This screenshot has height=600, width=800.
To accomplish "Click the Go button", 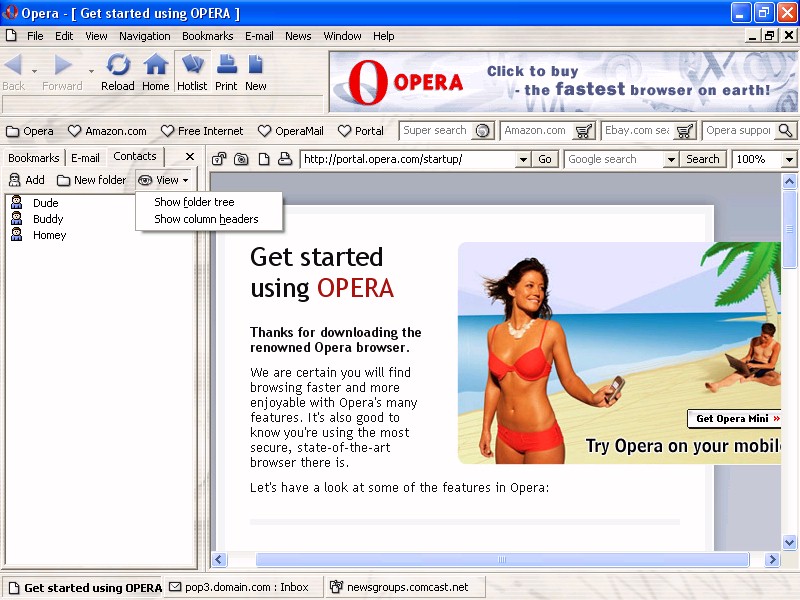I will pos(545,159).
